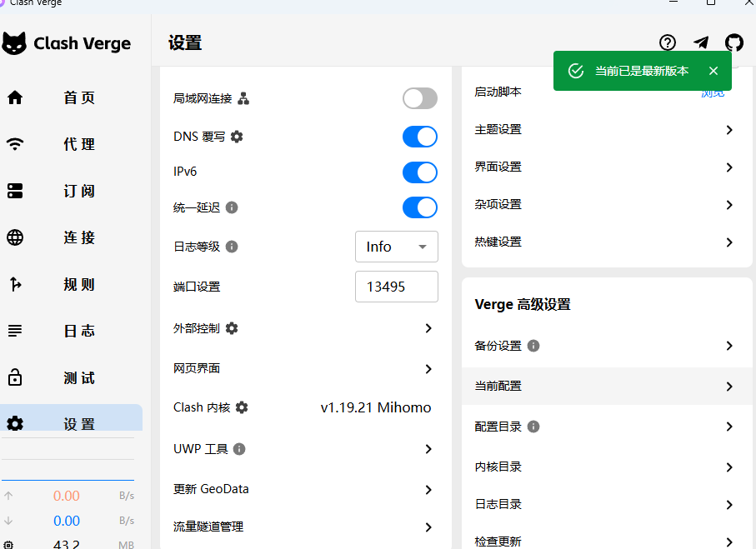The width and height of the screenshot is (756, 549).
Task: Disable the DNS 覆写 toggle
Action: tap(419, 137)
